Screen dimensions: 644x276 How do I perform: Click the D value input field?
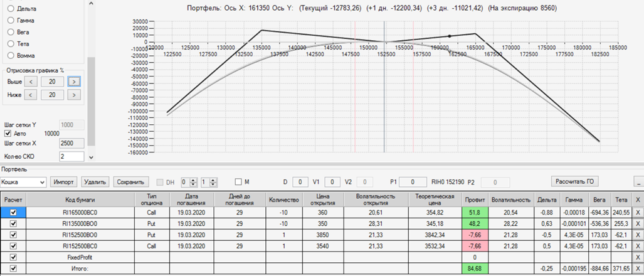click(x=300, y=181)
